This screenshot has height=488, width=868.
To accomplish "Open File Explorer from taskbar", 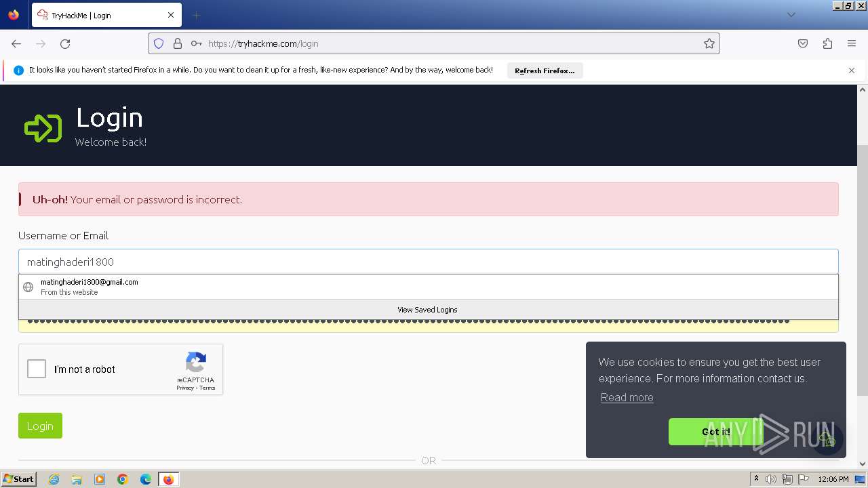I will [x=77, y=479].
